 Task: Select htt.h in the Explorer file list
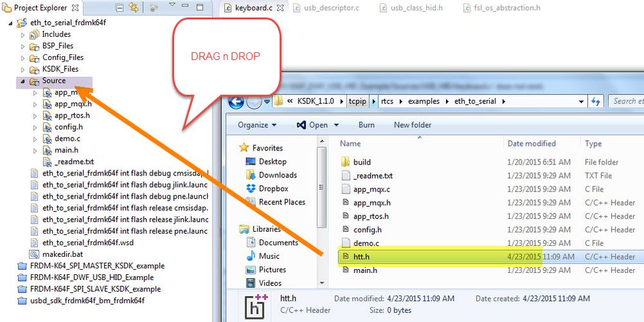point(362,257)
